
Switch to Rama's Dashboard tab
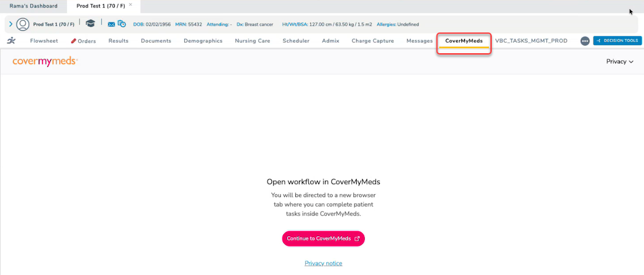pos(33,6)
